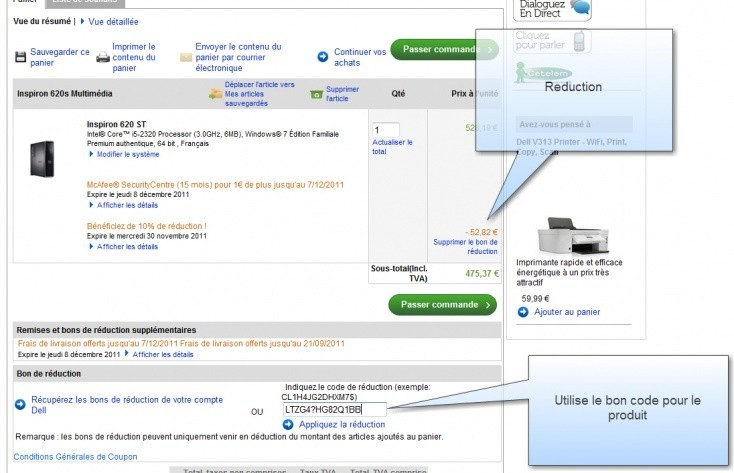
Task: Click the Déplacer l'article folder icon
Action: coord(215,94)
